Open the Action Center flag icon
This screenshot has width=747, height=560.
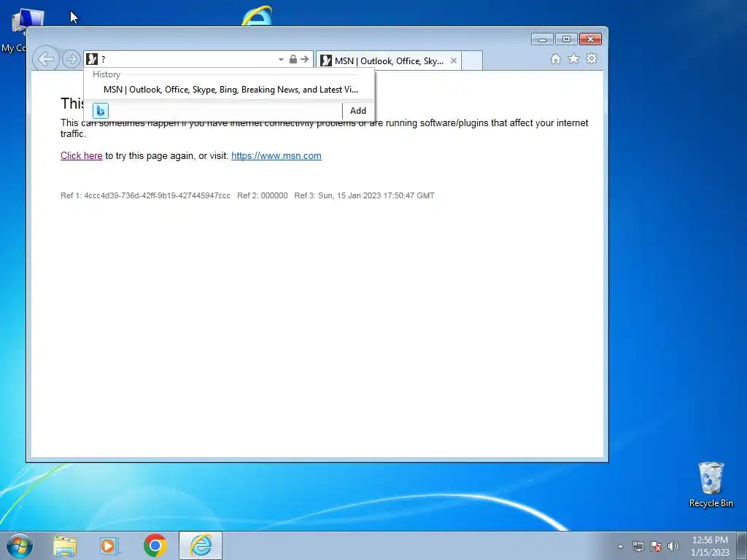pyautogui.click(x=656, y=546)
